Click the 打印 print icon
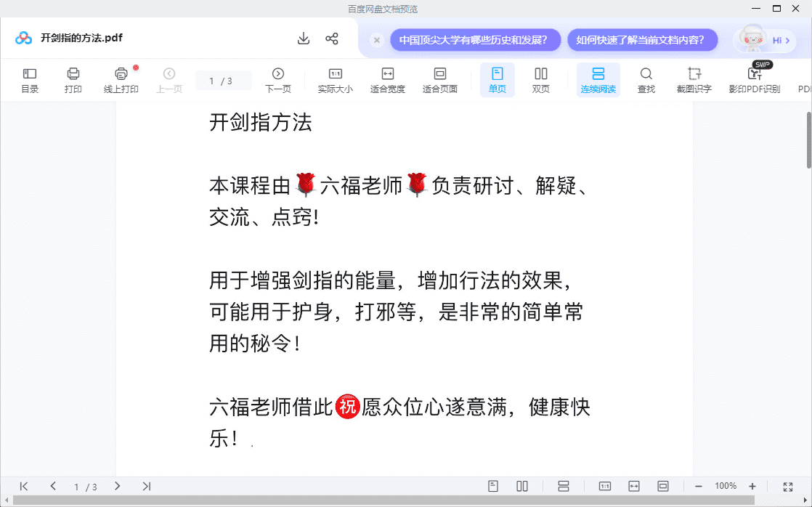Viewport: 812px width, 507px height. 73,80
